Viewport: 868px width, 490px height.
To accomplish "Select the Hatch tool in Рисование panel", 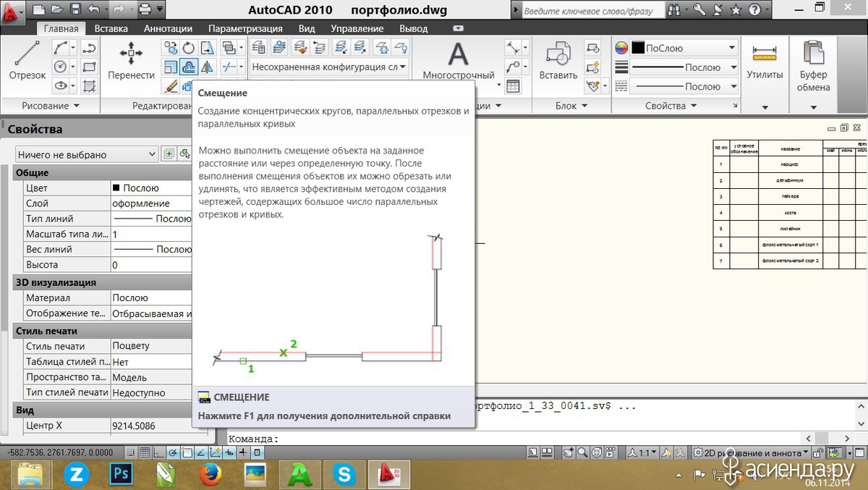I will click(90, 85).
